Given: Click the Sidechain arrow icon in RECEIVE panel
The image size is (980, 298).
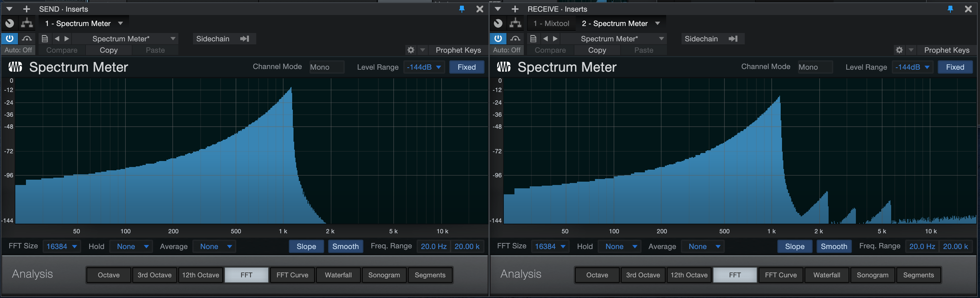Looking at the screenshot, I should coord(733,38).
